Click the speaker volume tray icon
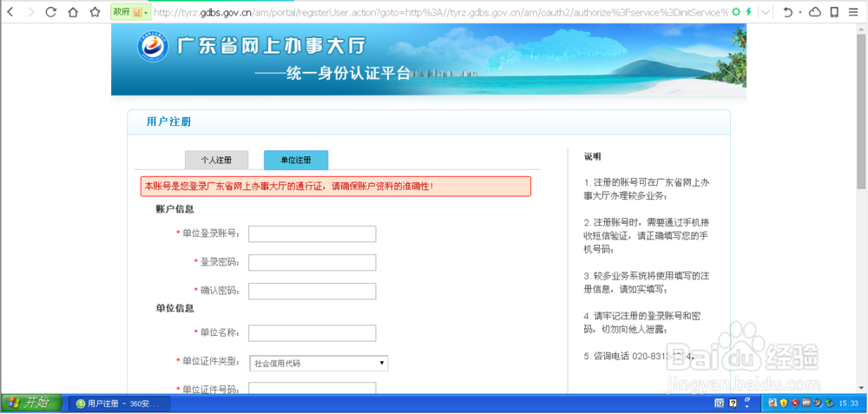The image size is (868, 414). tap(819, 404)
